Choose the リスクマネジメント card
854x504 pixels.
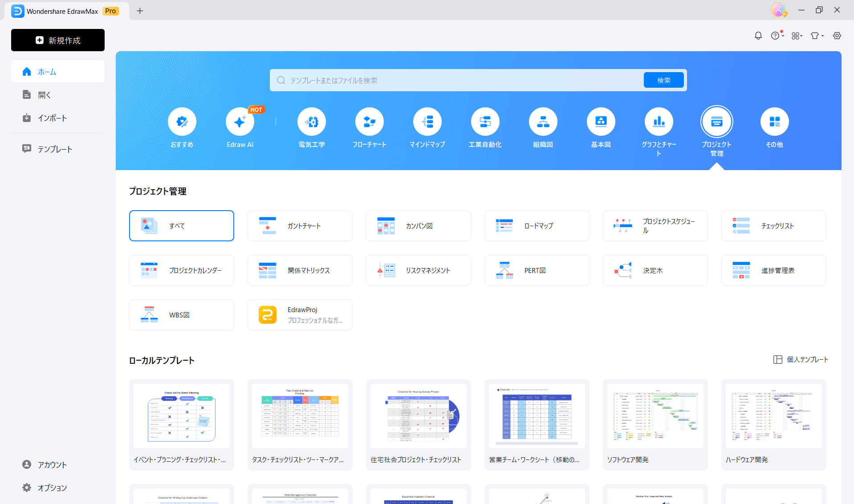pyautogui.click(x=419, y=270)
